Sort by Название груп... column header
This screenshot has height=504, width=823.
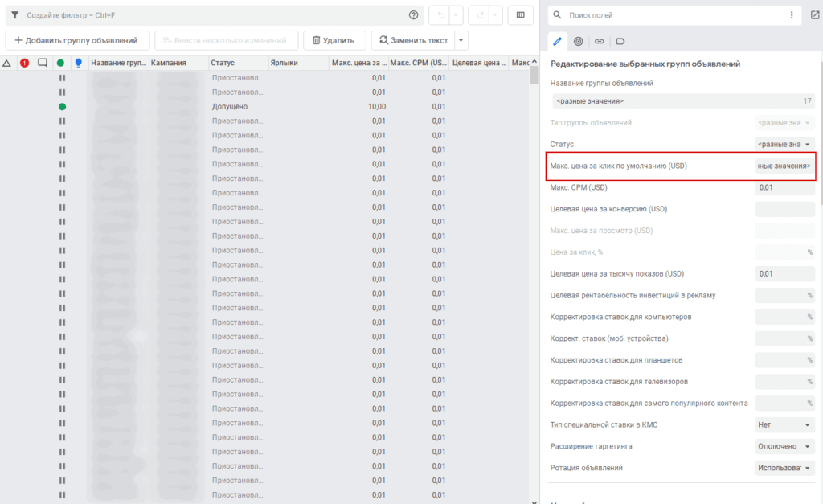(118, 63)
